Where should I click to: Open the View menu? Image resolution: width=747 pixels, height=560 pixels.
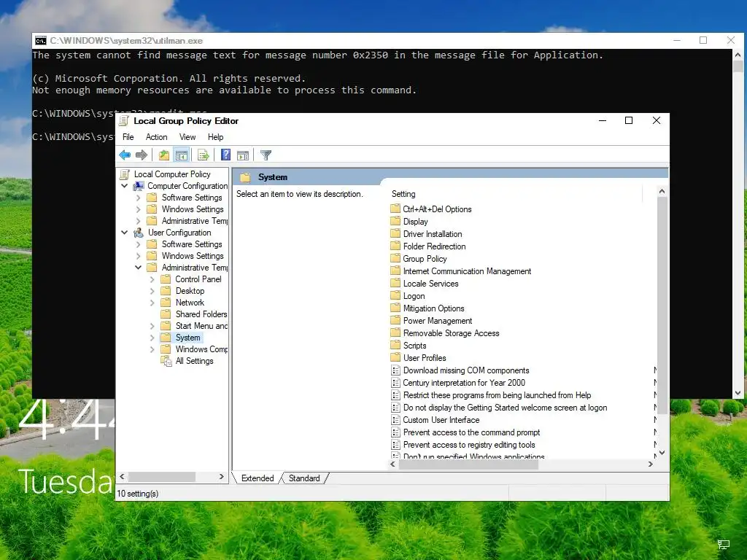tap(187, 137)
